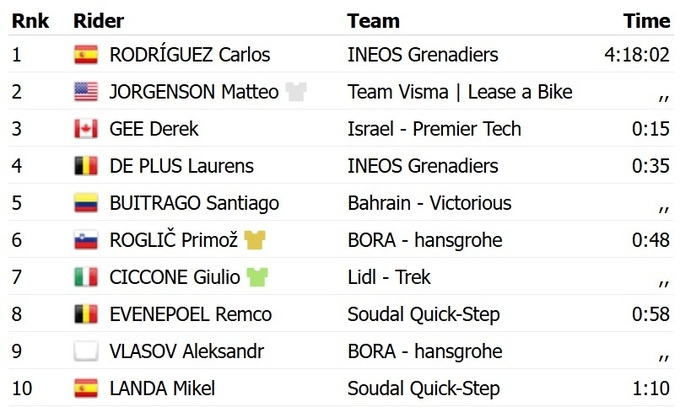Image resolution: width=680 pixels, height=407 pixels.
Task: Click the Slovenian flag beside Roglič
Action: 86,240
